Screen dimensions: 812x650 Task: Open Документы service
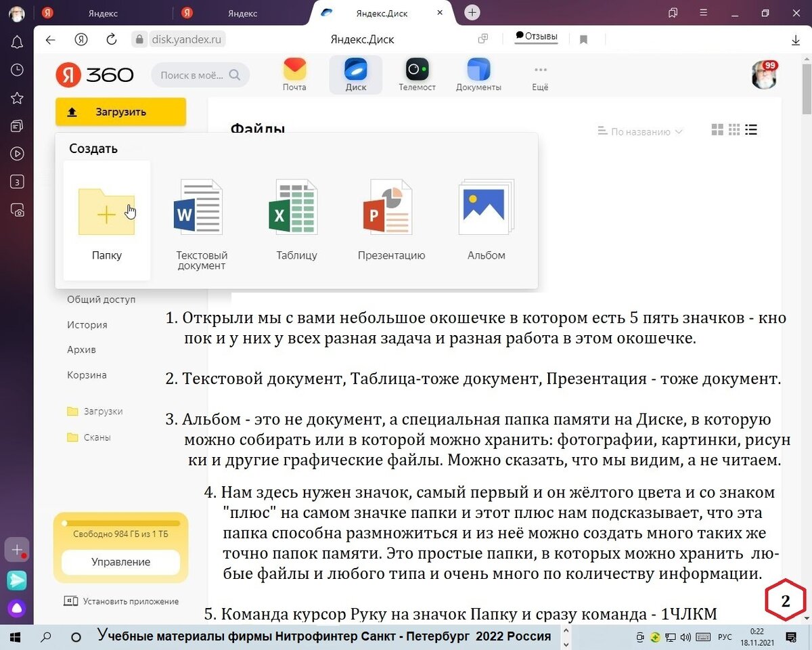coord(478,74)
